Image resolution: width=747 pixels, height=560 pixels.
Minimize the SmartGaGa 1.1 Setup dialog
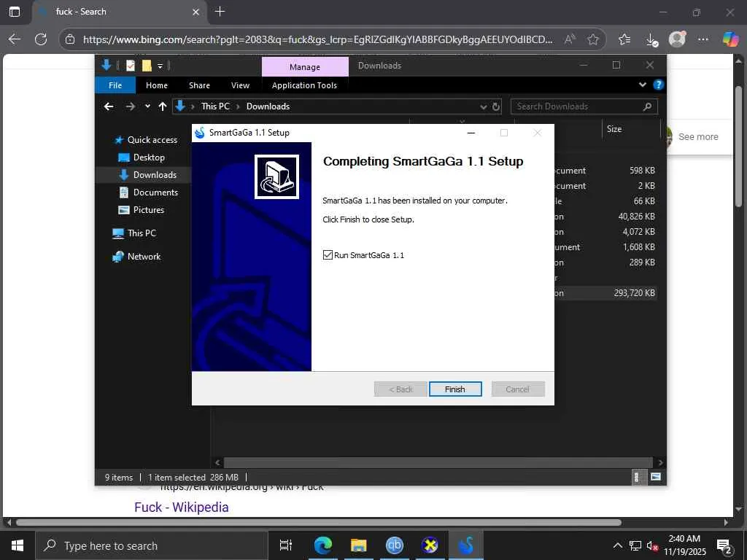471,133
